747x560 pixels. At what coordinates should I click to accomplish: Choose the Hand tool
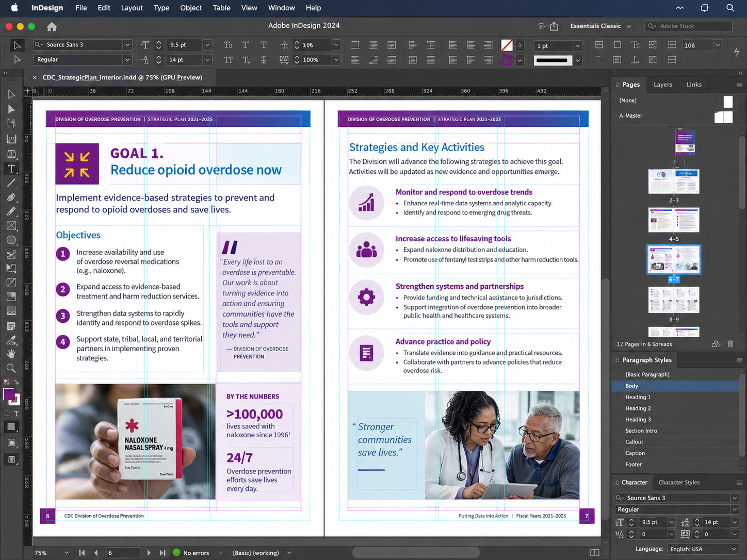click(11, 354)
